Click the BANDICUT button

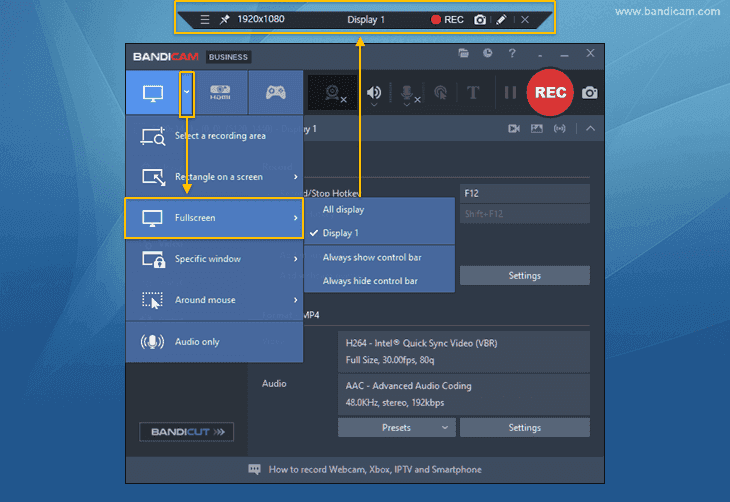coord(187,432)
